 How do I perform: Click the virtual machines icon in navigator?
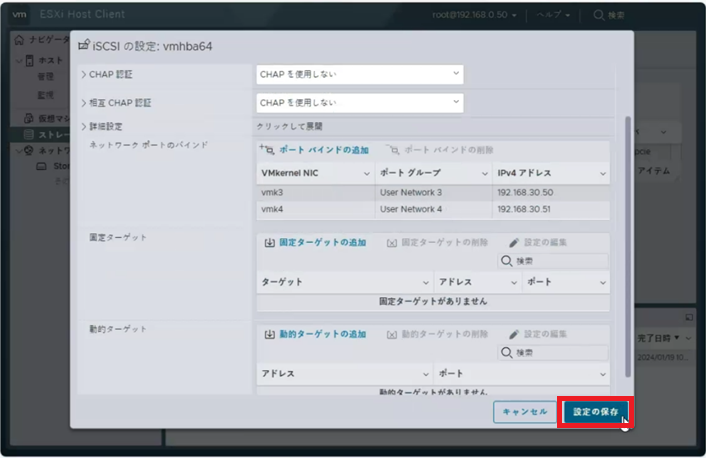[x=28, y=118]
